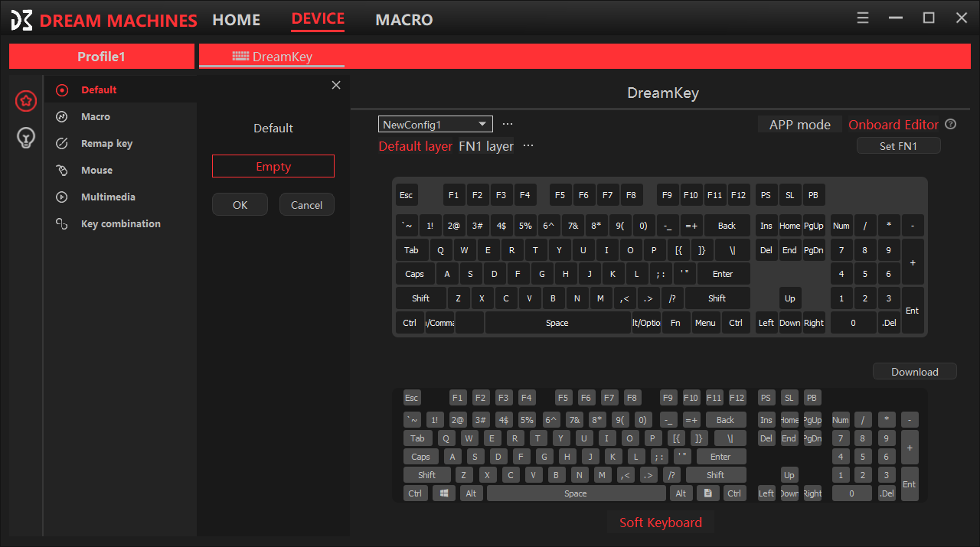980x547 pixels.
Task: Confirm with the OK button
Action: click(x=240, y=205)
